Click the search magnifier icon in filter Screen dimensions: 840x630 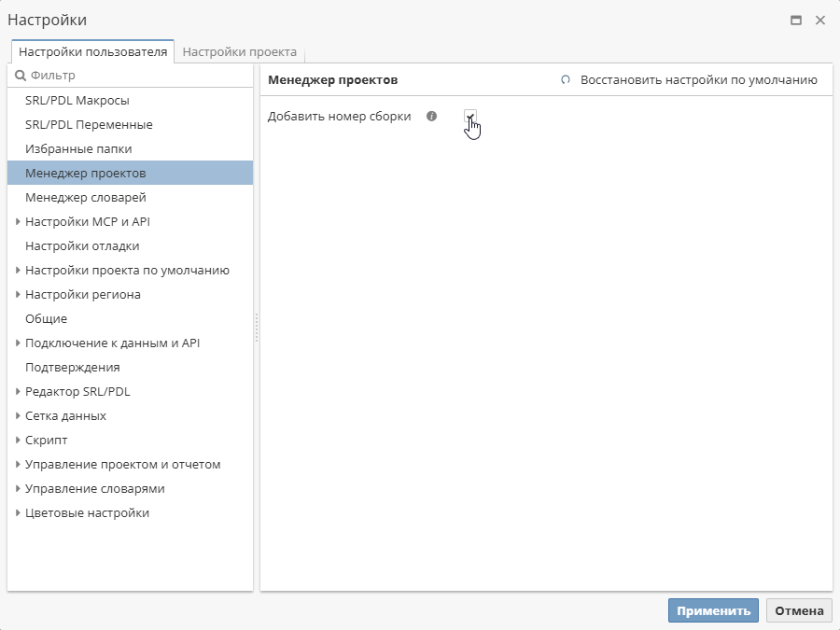(20, 76)
